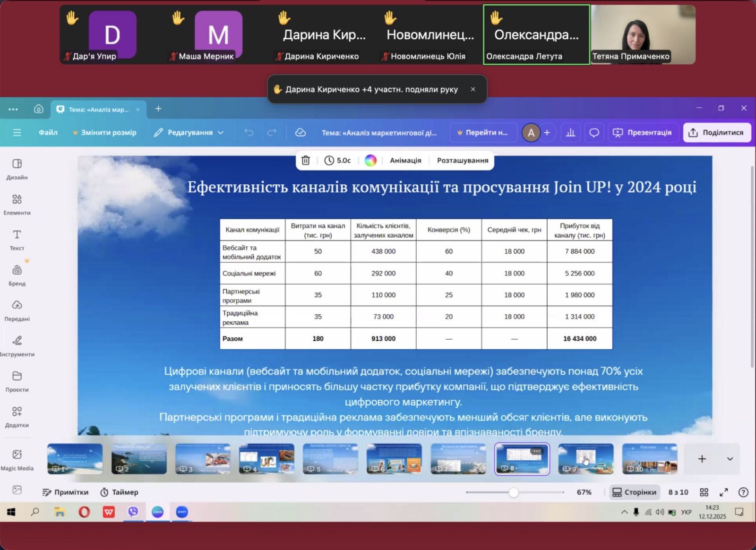The width and height of the screenshot is (756, 550).
Task: Click the trash icon to delete page
Action: coord(306,161)
